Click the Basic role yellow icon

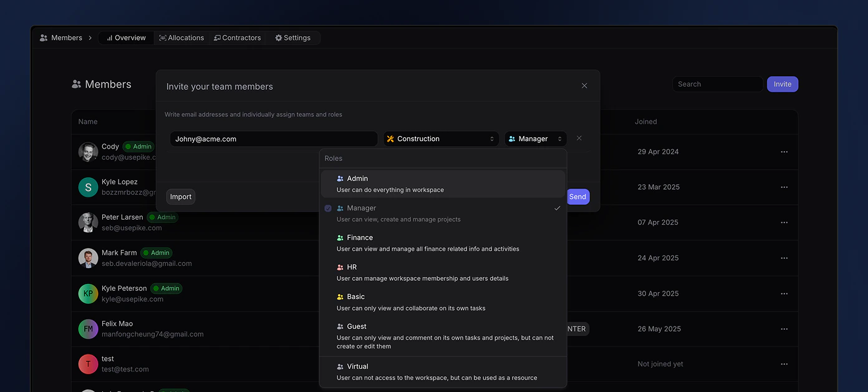point(340,297)
